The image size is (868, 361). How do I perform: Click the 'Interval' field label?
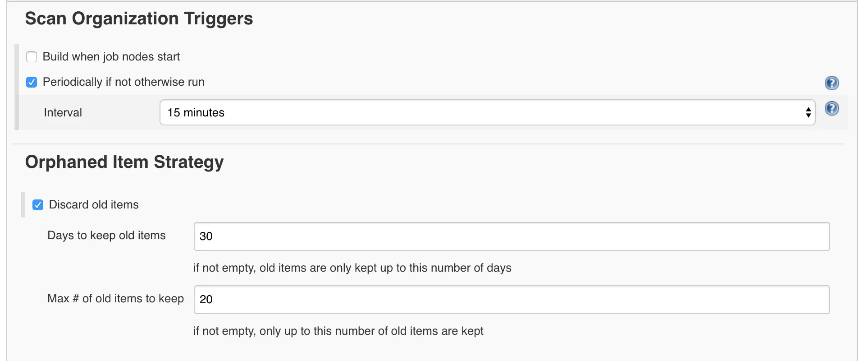coord(63,113)
